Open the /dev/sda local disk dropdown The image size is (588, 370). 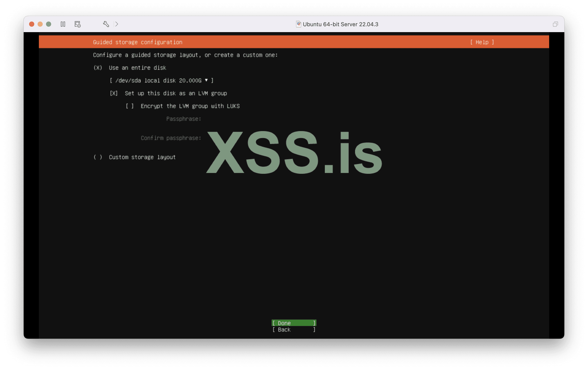coord(161,80)
